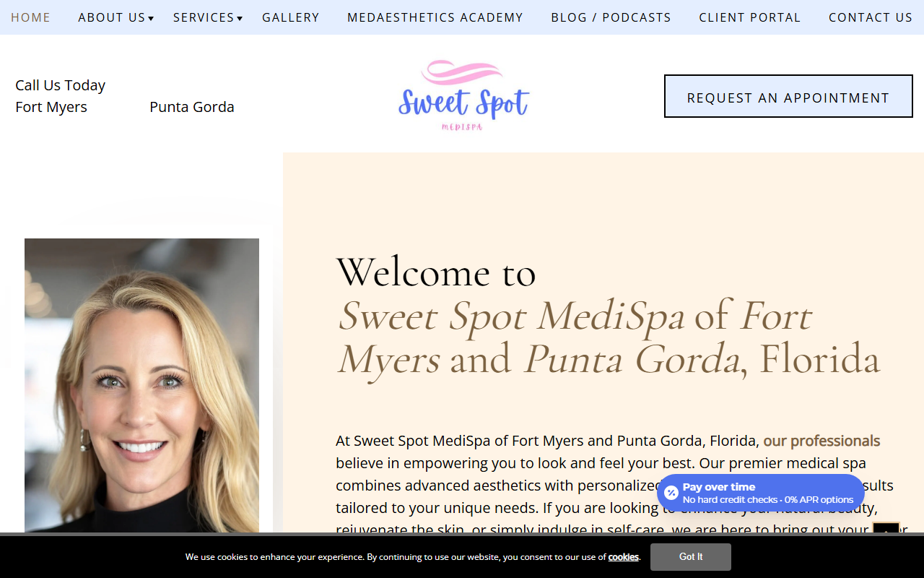Click the 'Sweet Spot MediSpa of Fort' heading line
924x578 pixels.
click(x=575, y=316)
